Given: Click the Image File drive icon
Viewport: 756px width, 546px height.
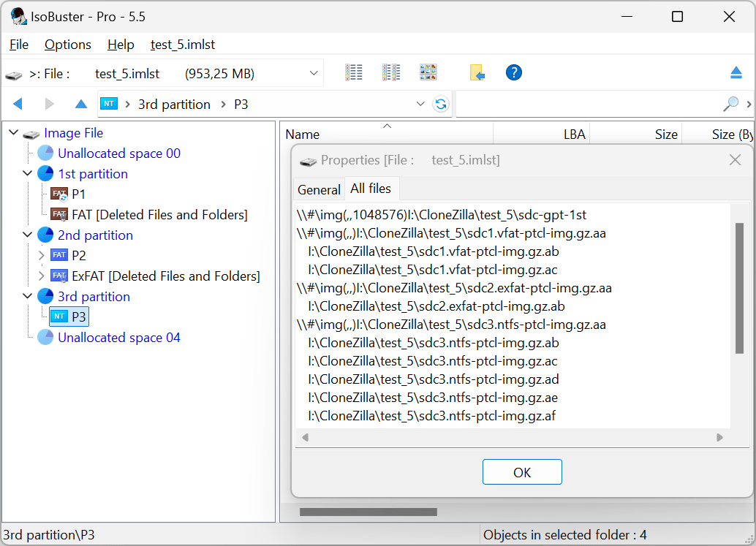Looking at the screenshot, I should 31,134.
